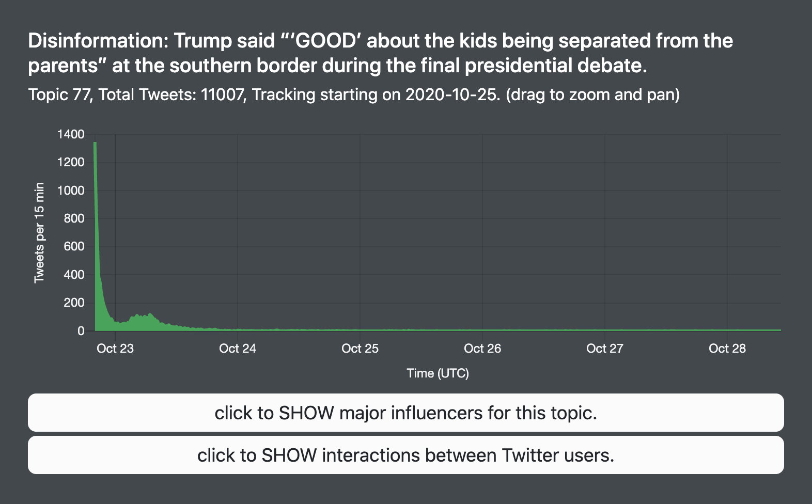
Task: Click the "Tweets per 15 min" axis title
Action: pyautogui.click(x=39, y=232)
